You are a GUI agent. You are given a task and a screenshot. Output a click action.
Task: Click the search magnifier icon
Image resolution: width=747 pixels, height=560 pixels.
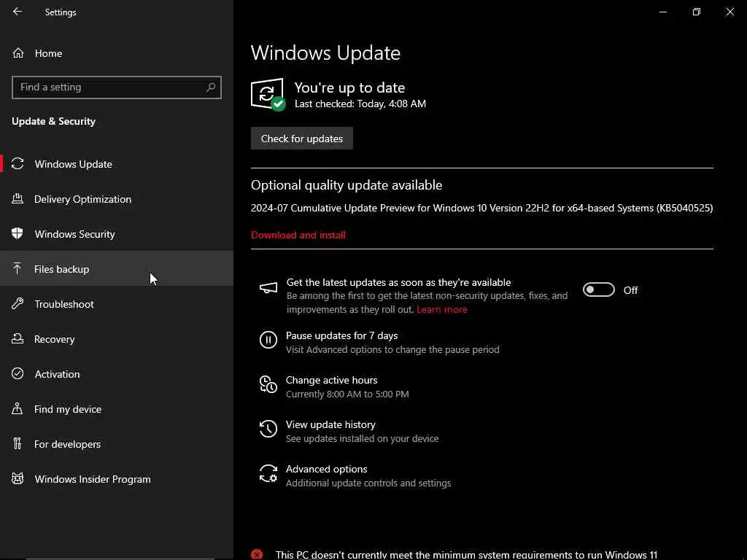tap(211, 87)
